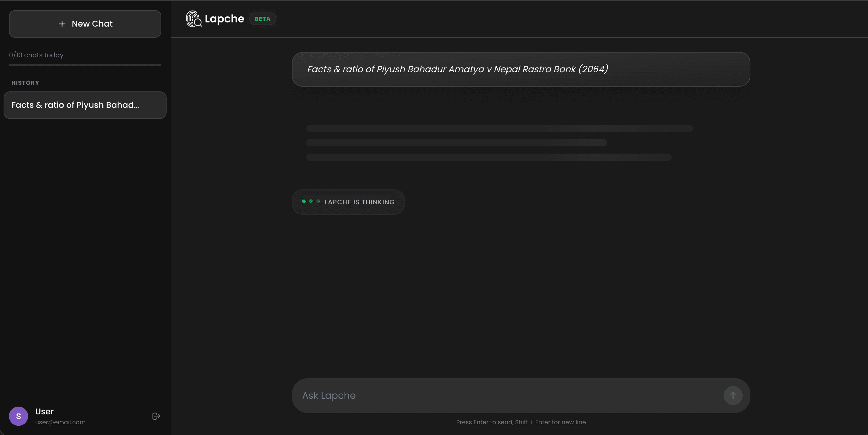
Task: Open the Lapche fingerprint logo
Action: point(194,19)
